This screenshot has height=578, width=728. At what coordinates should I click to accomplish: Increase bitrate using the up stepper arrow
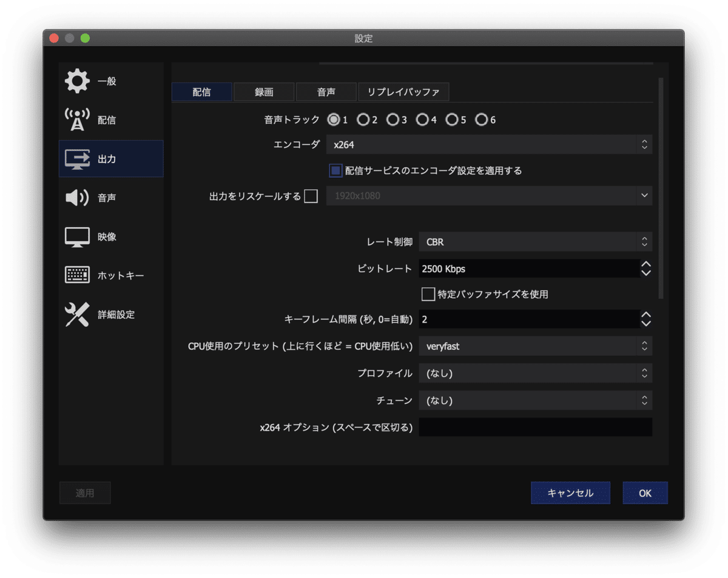(647, 265)
